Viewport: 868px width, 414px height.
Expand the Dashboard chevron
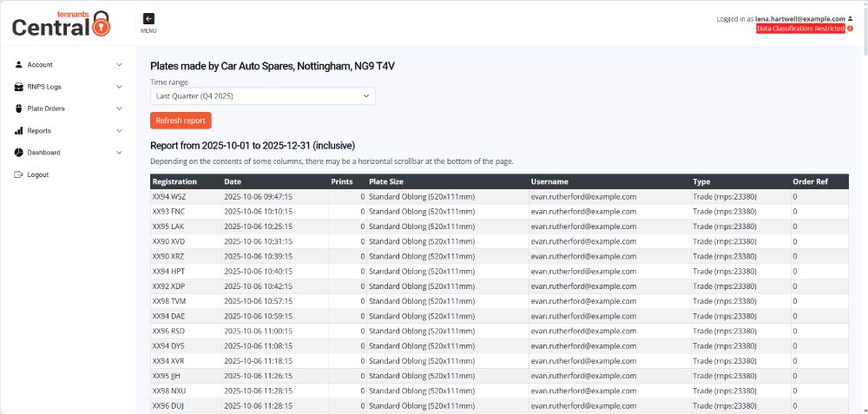[119, 152]
